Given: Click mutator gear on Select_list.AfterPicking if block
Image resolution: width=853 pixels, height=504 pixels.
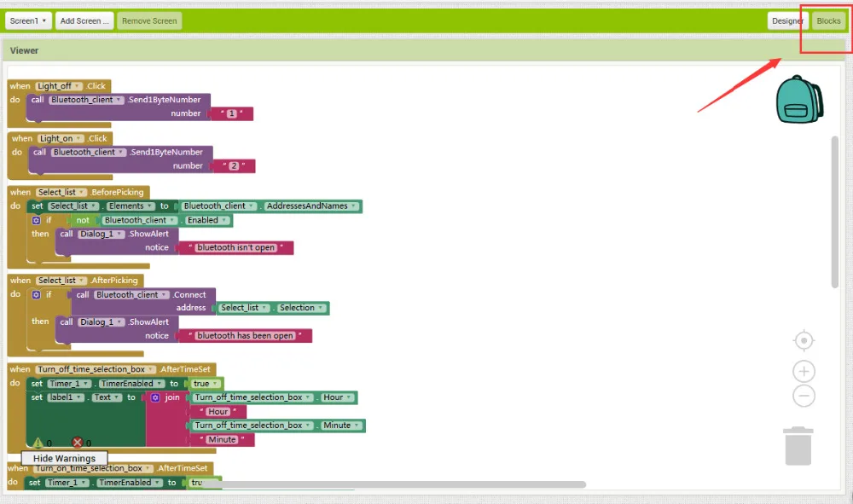Looking at the screenshot, I should pos(36,295).
